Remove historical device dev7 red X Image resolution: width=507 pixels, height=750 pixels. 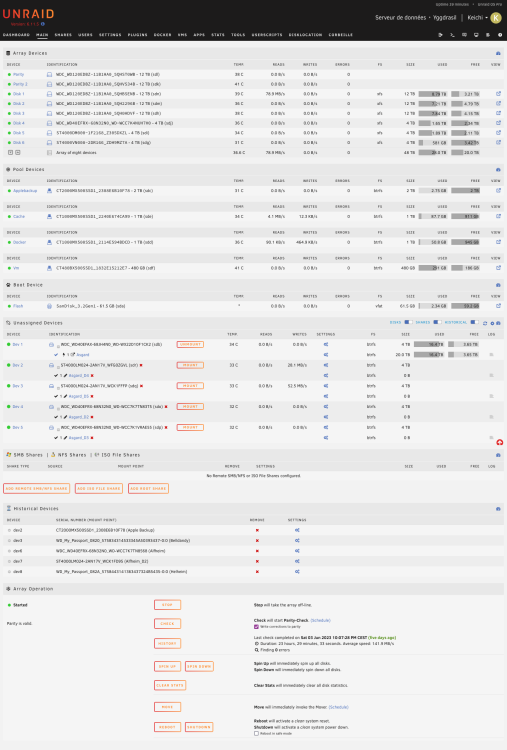257,561
